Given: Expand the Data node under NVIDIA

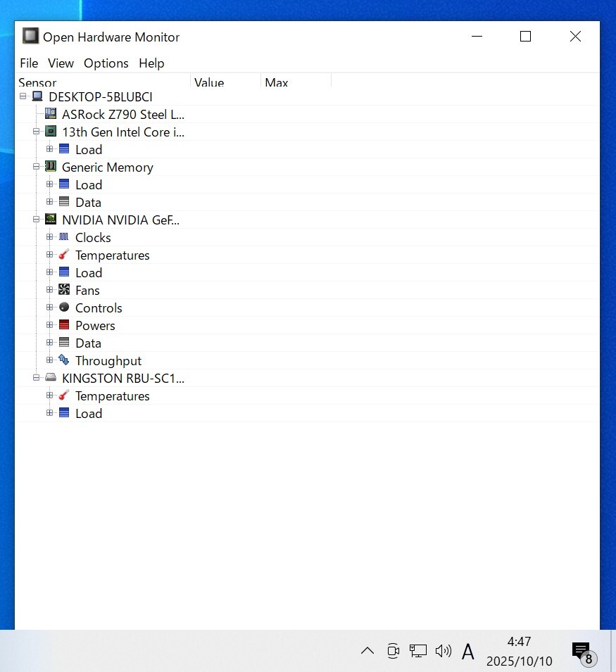Looking at the screenshot, I should point(50,343).
